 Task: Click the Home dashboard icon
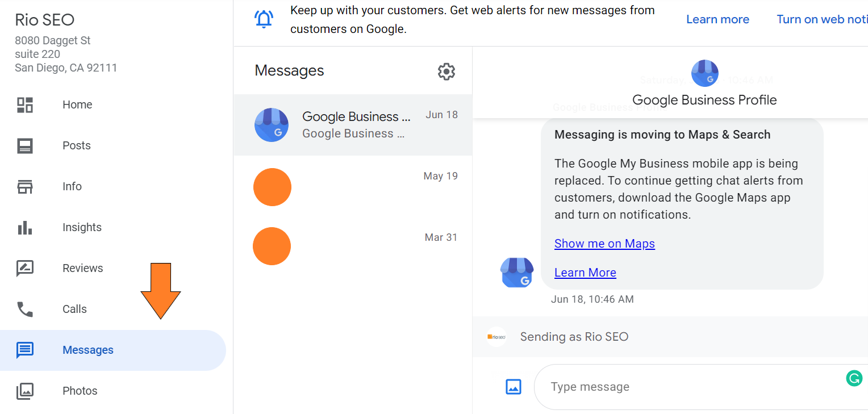pyautogui.click(x=25, y=104)
